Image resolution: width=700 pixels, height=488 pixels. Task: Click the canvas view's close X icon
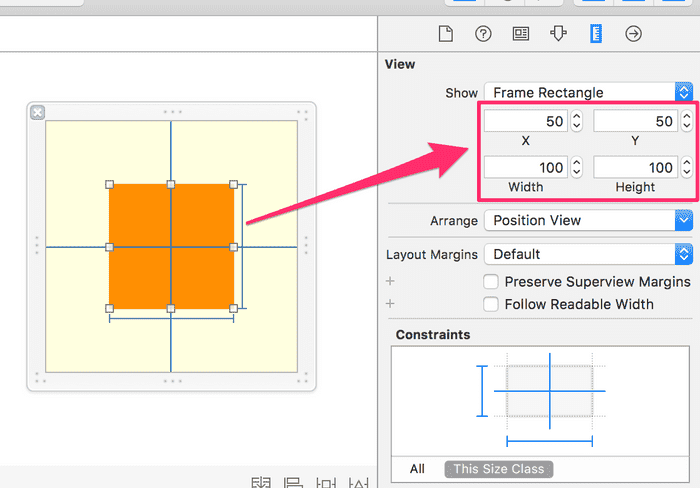[38, 112]
